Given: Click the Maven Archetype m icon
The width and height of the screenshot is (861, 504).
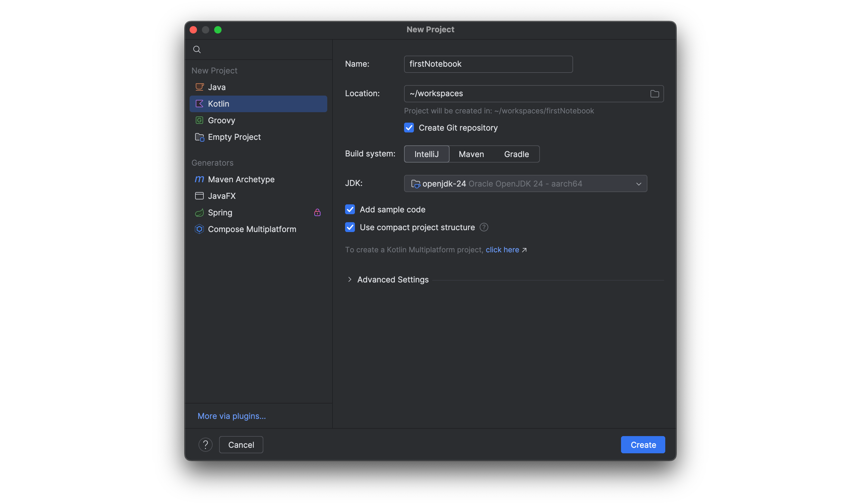Looking at the screenshot, I should [199, 179].
